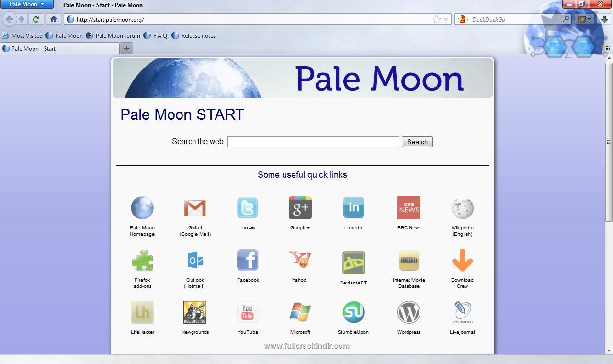Viewport: 613px width, 364px height.
Task: Open the Download Crew arrow icon
Action: point(462,260)
